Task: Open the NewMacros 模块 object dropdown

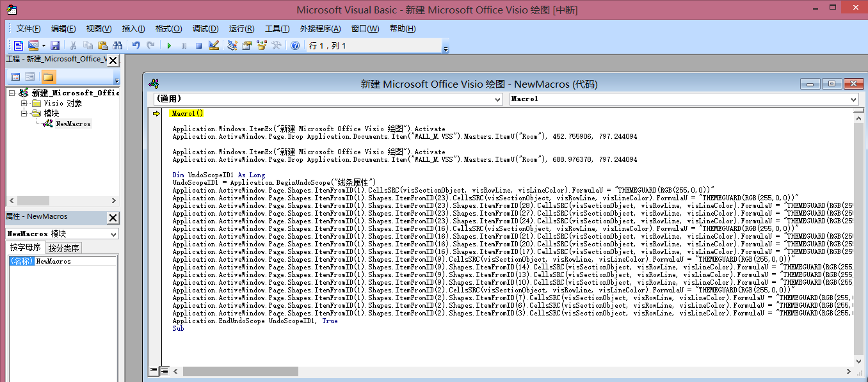Action: (x=113, y=234)
